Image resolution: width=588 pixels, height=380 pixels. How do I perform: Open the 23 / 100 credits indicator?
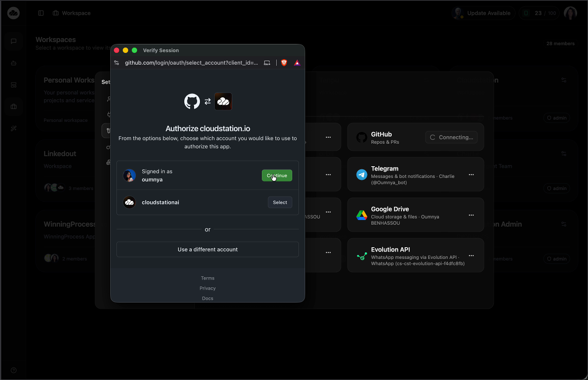(x=539, y=13)
